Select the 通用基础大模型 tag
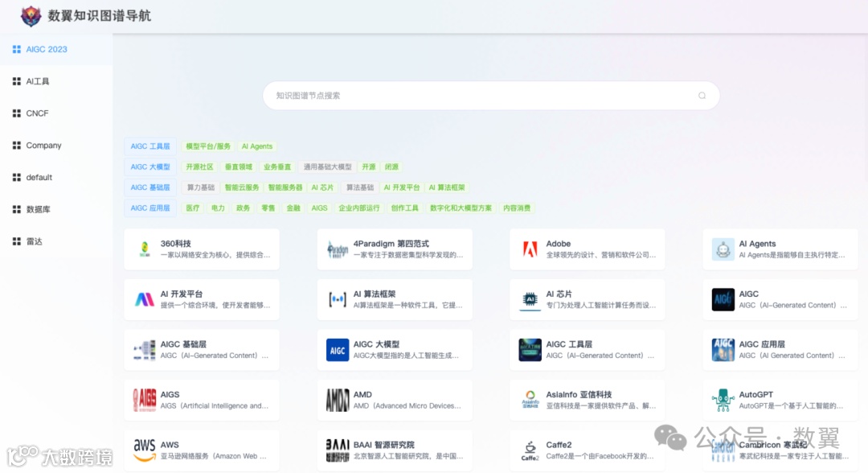The height and width of the screenshot is (473, 868). pyautogui.click(x=327, y=167)
